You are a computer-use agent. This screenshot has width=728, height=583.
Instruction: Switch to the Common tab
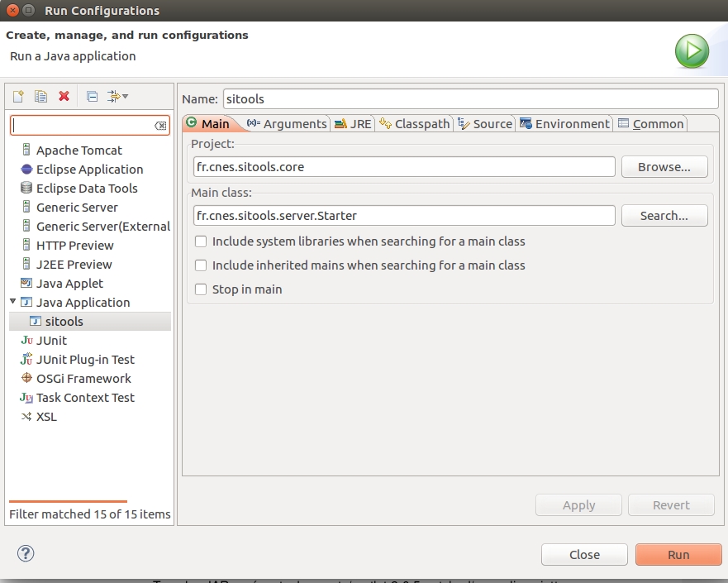click(x=650, y=124)
